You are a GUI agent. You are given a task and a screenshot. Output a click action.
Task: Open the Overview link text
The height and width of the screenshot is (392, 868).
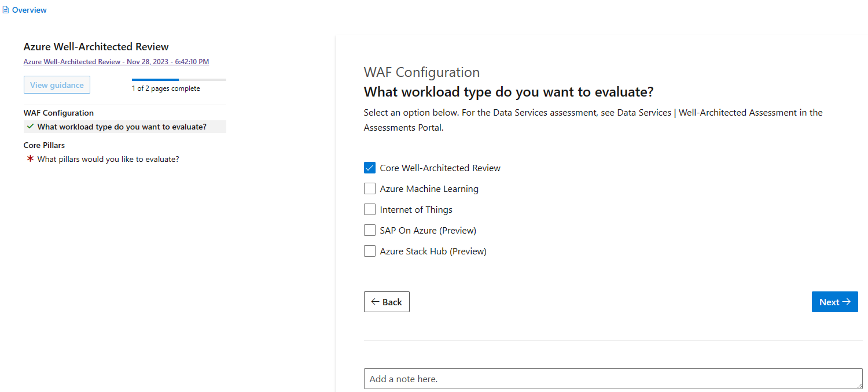[29, 10]
